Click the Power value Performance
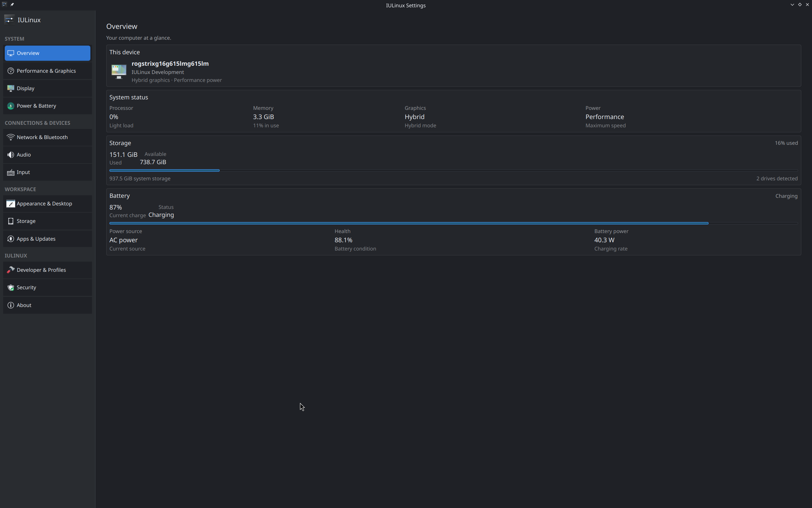The width and height of the screenshot is (812, 508). (x=605, y=117)
